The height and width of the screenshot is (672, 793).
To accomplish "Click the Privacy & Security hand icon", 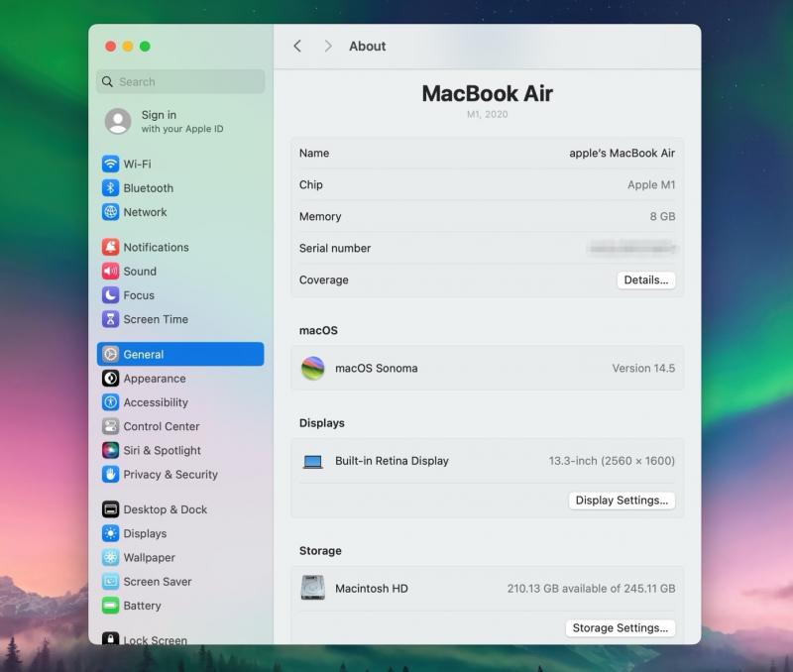I will pos(110,475).
